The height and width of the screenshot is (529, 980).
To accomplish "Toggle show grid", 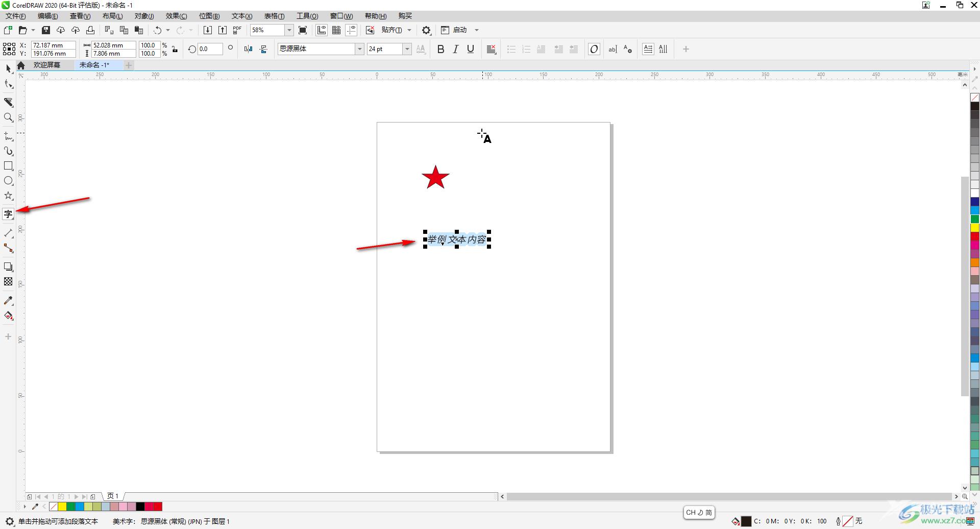I will coord(336,30).
